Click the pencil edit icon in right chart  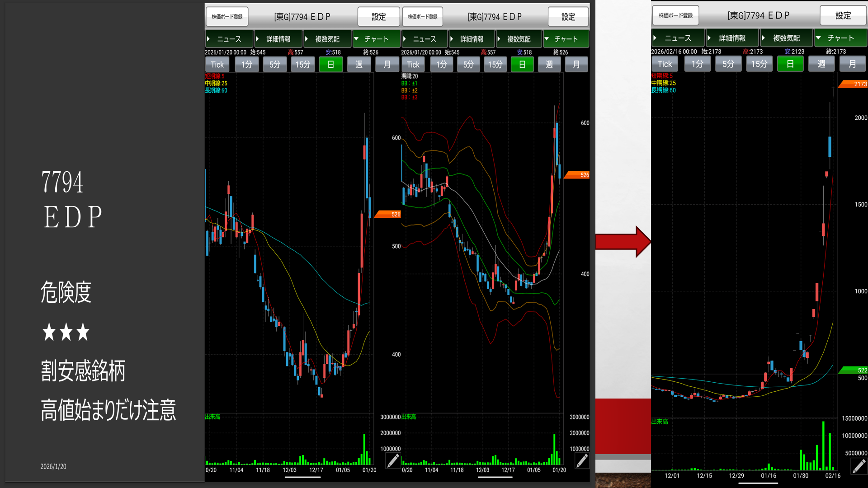click(x=858, y=466)
